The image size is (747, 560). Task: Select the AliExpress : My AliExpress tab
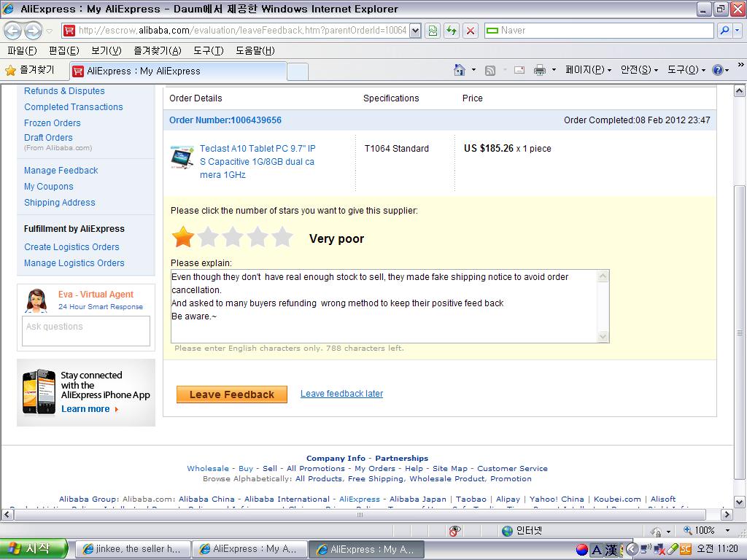(178, 71)
